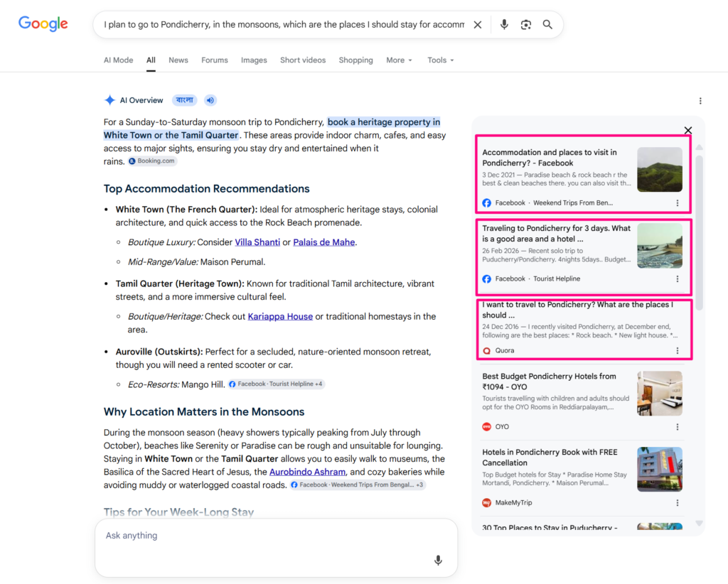Click the voice search microphone in search bar
728x584 pixels.
504,25
